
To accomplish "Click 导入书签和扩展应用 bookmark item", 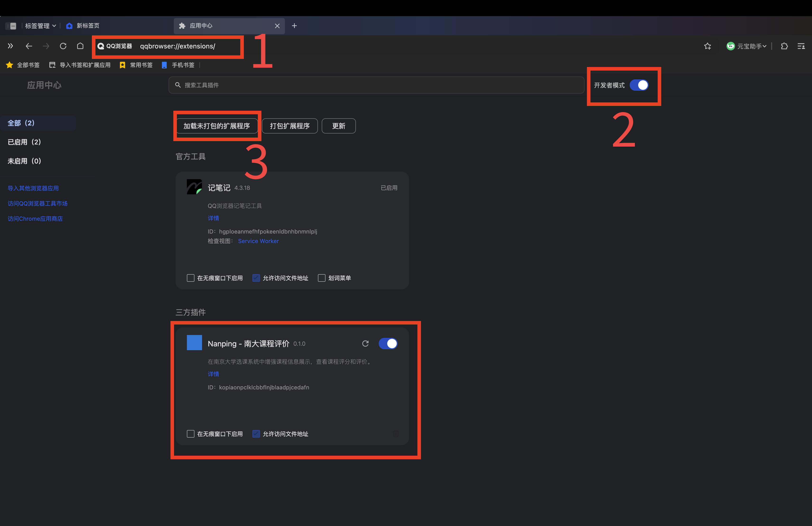I will pyautogui.click(x=80, y=65).
